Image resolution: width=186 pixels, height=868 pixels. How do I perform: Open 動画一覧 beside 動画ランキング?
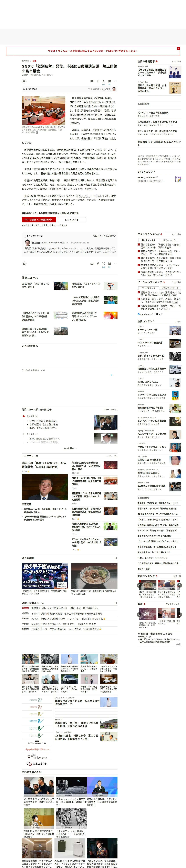177,576
